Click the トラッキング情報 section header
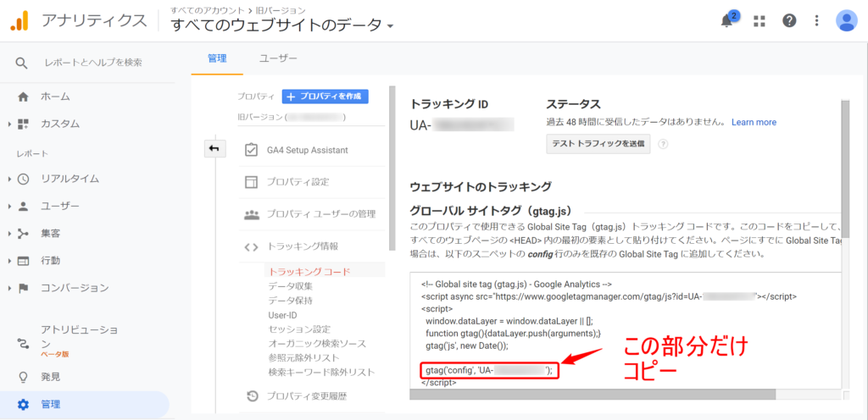The height and width of the screenshot is (420, 868). pyautogui.click(x=303, y=246)
